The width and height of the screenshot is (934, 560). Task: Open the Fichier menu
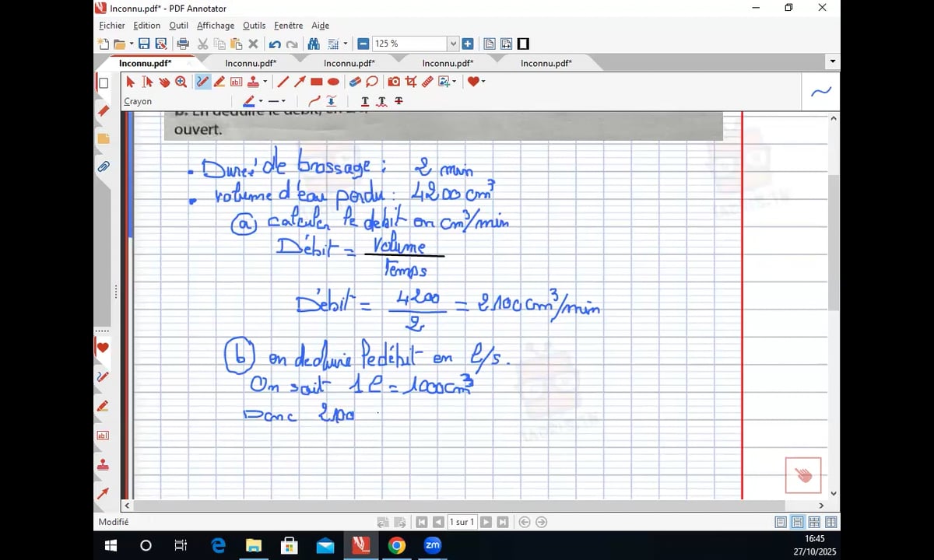pyautogui.click(x=112, y=26)
